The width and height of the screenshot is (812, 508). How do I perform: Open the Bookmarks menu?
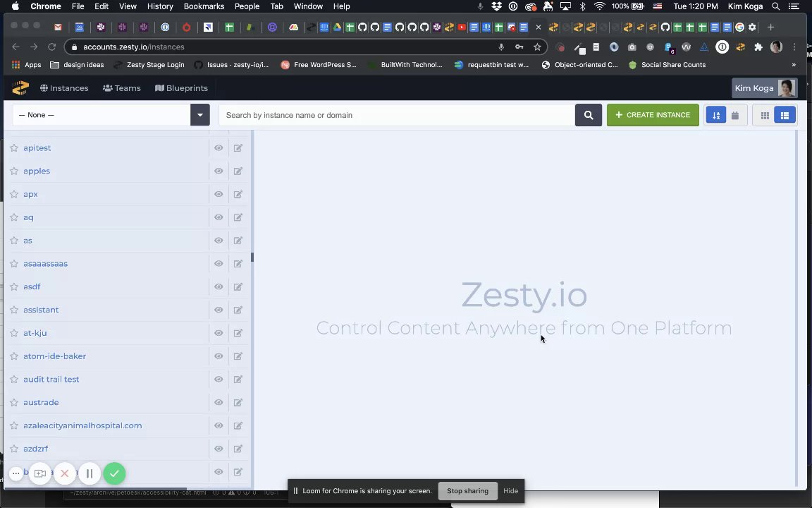[x=204, y=6]
